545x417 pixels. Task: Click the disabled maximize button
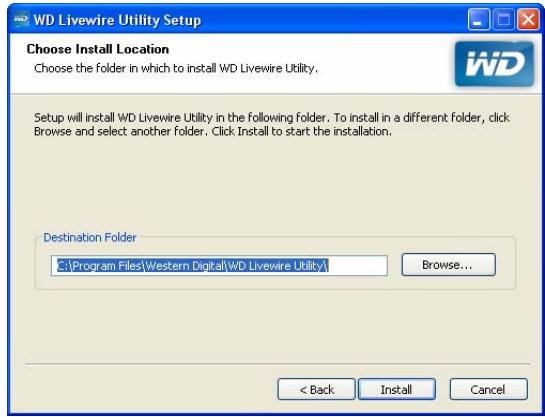504,19
